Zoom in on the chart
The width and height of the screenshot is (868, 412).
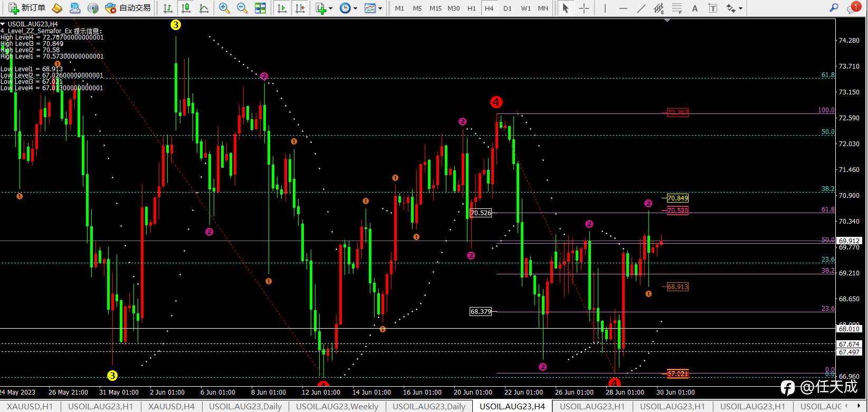(x=224, y=8)
